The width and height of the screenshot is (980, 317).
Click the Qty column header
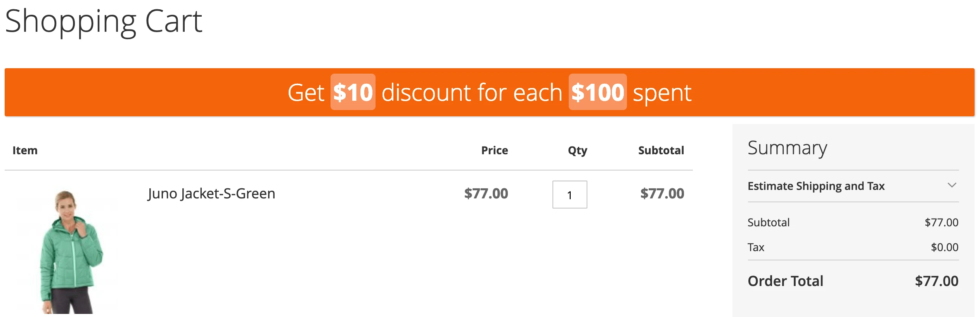point(577,151)
